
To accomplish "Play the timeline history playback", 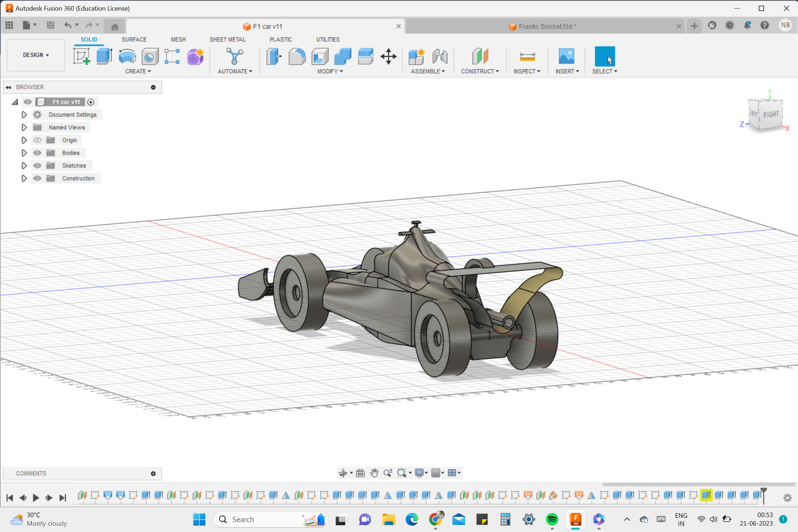I will 36,497.
